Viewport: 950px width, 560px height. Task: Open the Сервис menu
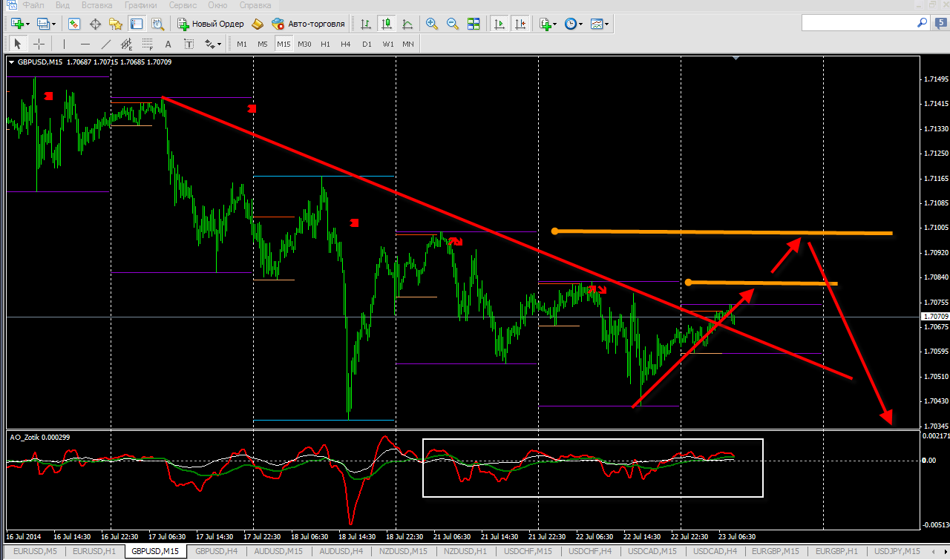(183, 5)
